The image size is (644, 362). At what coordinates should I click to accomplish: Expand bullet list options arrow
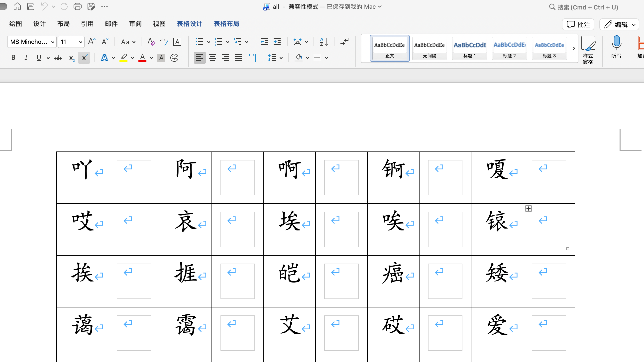209,42
